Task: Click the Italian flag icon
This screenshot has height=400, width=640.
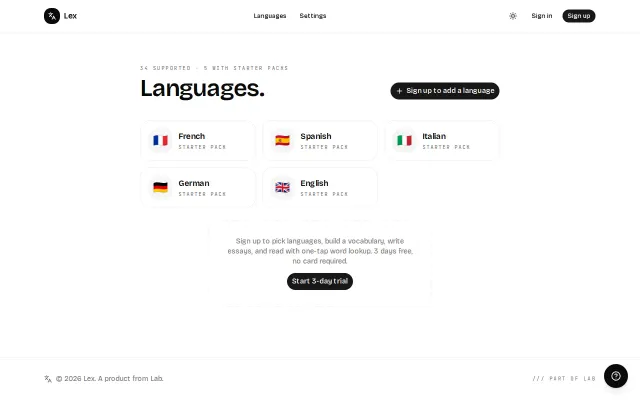Action: (404, 140)
